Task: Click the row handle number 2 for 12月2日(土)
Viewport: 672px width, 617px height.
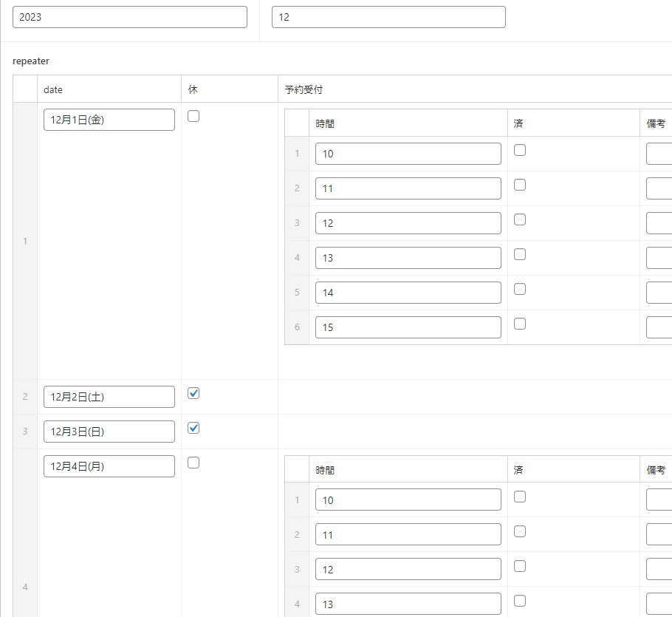Action: [x=25, y=397]
